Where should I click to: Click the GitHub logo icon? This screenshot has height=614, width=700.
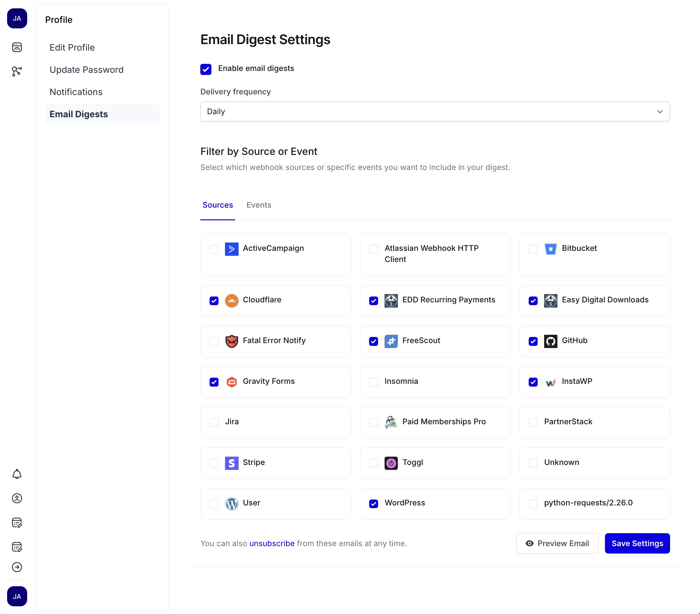pos(551,341)
